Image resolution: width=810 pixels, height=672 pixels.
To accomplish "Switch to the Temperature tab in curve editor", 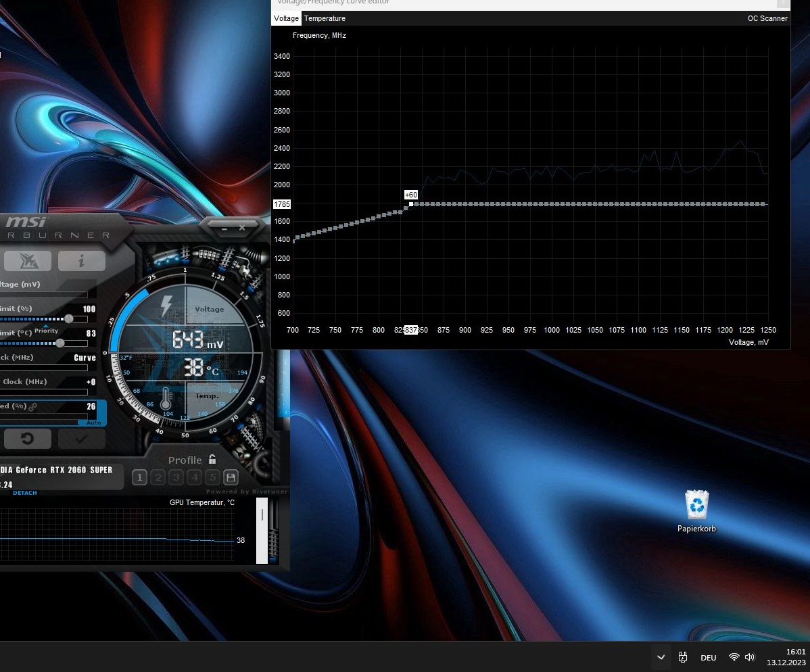I will tap(325, 18).
